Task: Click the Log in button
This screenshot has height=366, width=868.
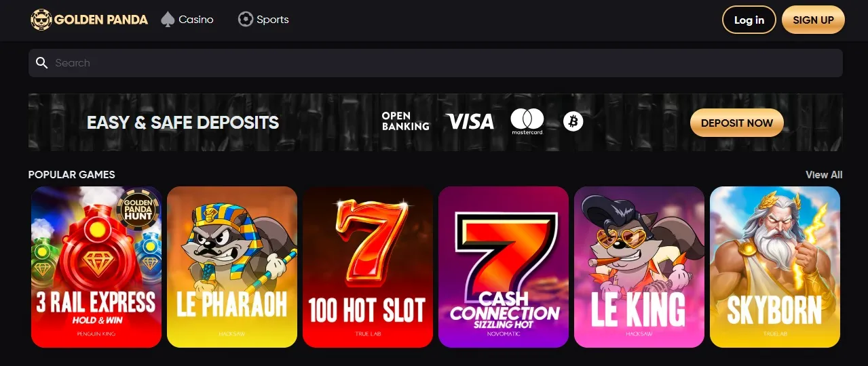Action: 749,20
